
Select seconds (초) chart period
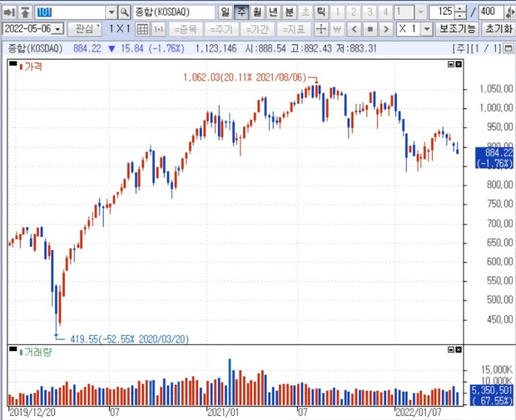click(306, 12)
